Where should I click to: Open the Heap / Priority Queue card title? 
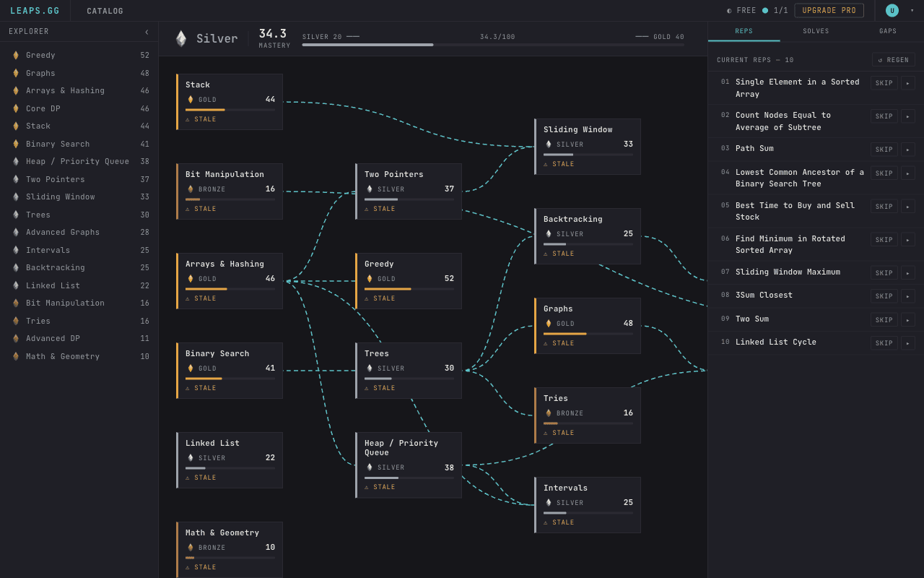(x=401, y=448)
